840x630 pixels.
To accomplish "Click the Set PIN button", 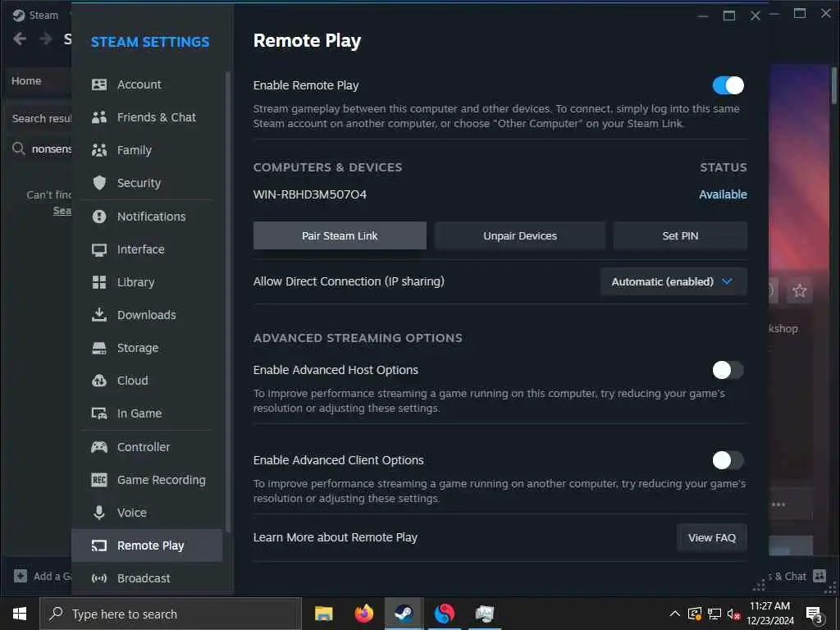I will (x=680, y=235).
